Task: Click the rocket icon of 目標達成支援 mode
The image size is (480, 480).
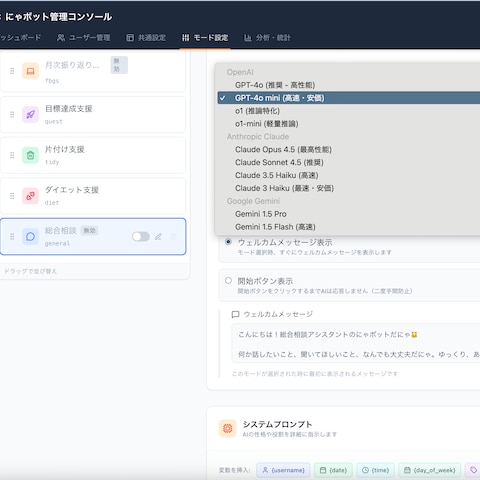Action: 30,115
